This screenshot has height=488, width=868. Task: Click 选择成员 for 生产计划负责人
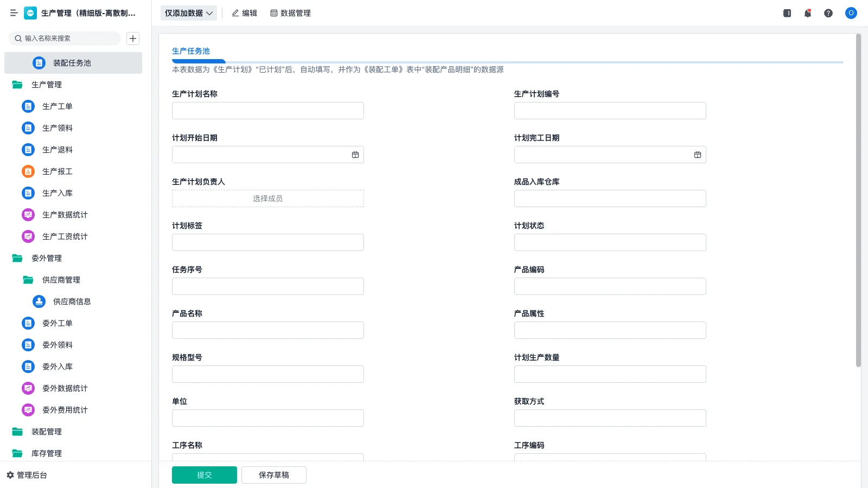(267, 198)
